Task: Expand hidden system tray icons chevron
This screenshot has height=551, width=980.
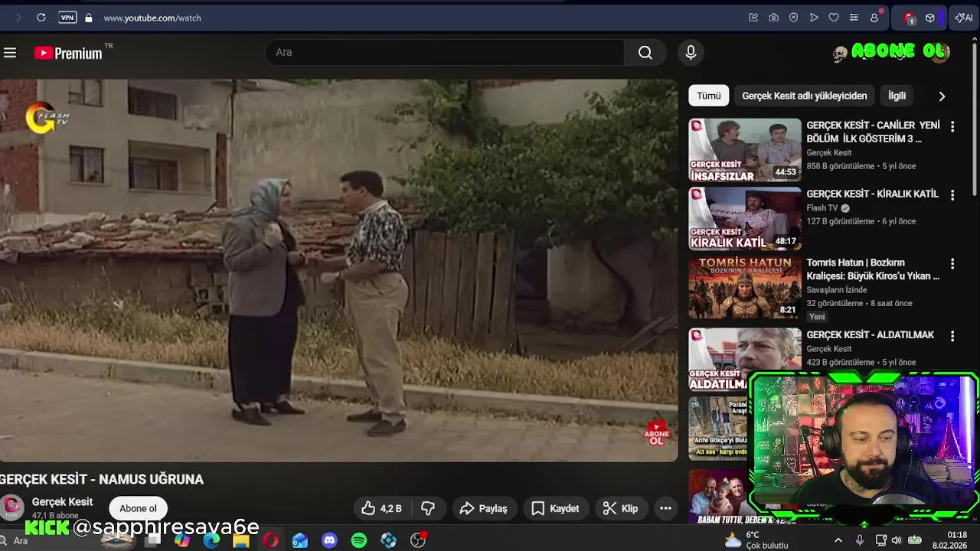Action: 838,540
